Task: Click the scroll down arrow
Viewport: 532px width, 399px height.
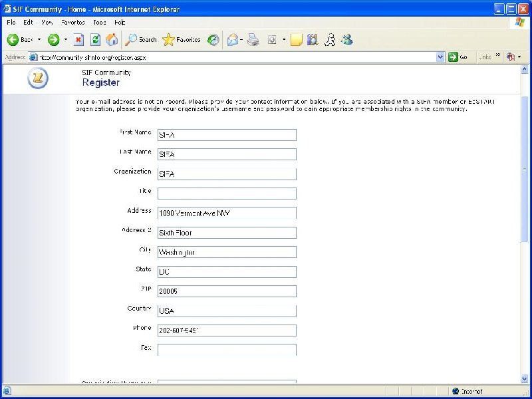Action: pos(524,378)
